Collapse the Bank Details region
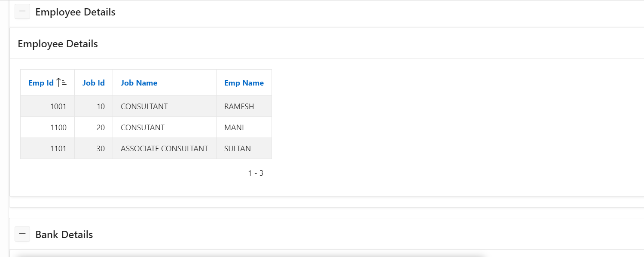This screenshot has height=257, width=644. [x=22, y=234]
